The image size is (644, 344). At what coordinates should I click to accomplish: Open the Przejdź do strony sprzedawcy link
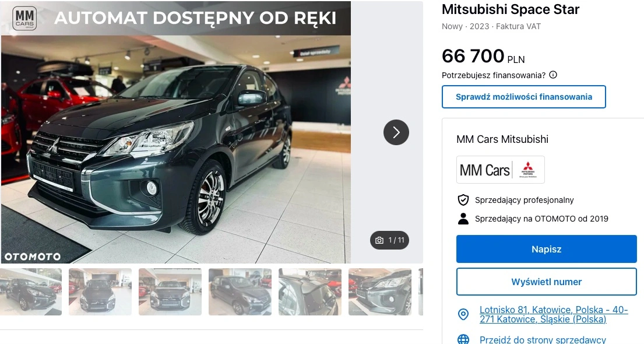[543, 340]
